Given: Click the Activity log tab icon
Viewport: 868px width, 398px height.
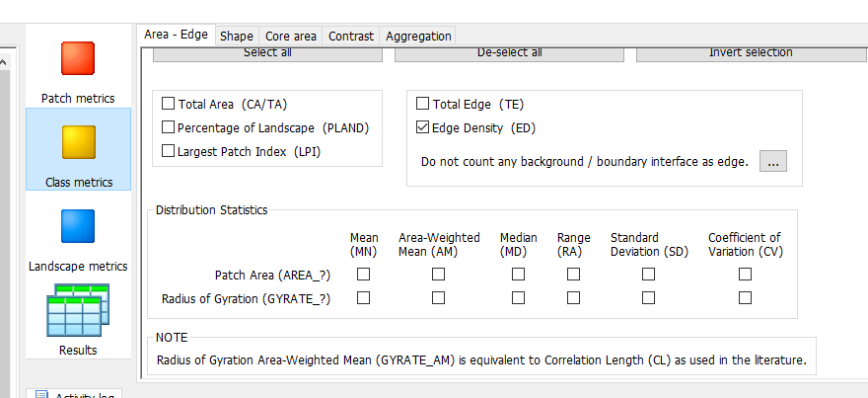Looking at the screenshot, I should pyautogui.click(x=42, y=395).
